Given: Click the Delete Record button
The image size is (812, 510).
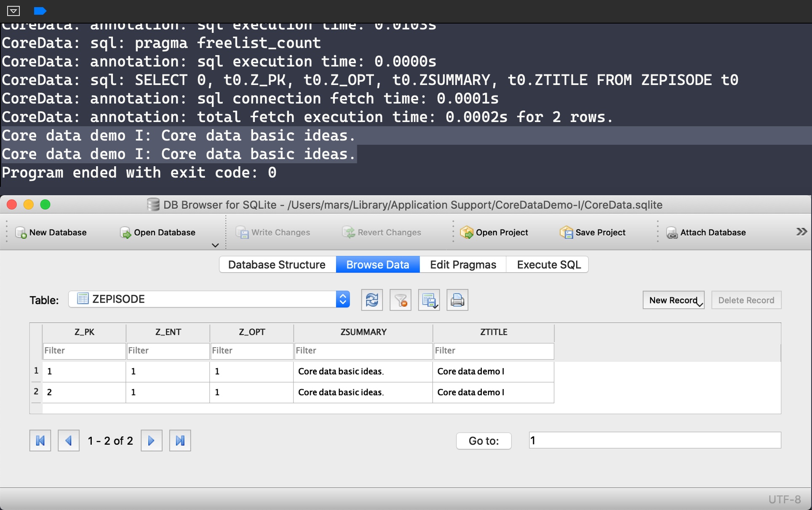Looking at the screenshot, I should tap(746, 300).
